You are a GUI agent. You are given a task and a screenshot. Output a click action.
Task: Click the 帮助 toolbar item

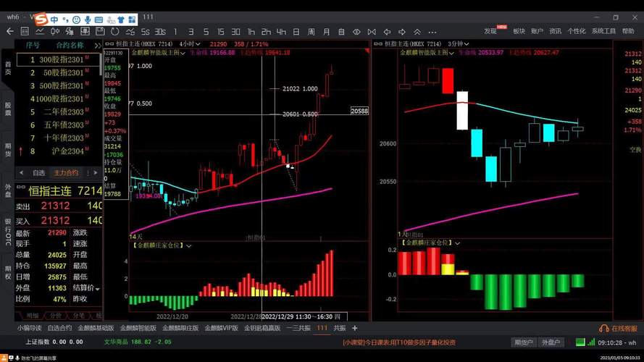(x=629, y=31)
